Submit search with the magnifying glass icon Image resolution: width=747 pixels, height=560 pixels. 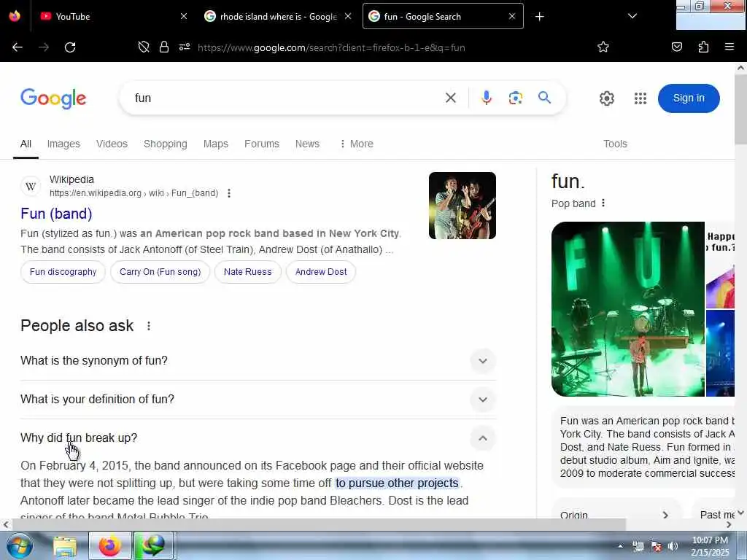click(544, 98)
